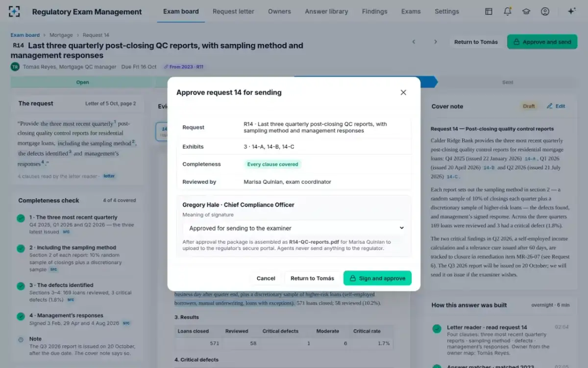This screenshot has width=588, height=368.
Task: Click the Open stage in progress bar
Action: [82, 82]
